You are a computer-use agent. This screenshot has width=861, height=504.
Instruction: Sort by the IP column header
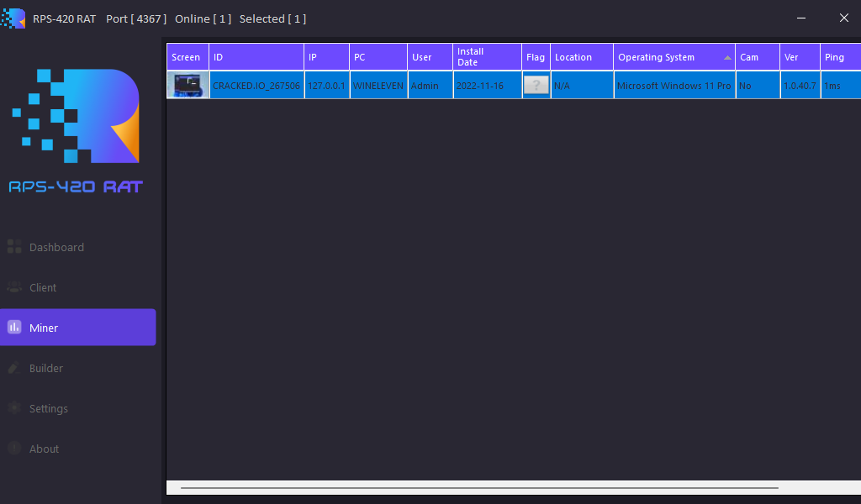(327, 57)
